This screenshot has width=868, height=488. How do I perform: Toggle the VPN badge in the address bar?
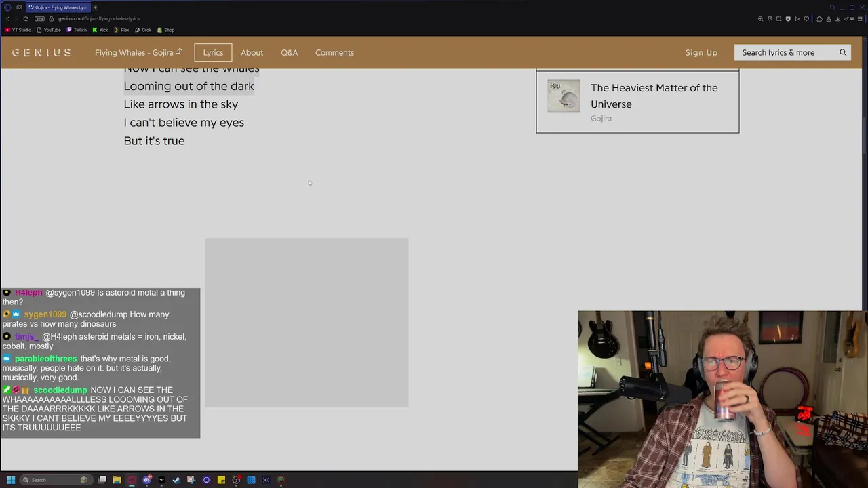39,19
